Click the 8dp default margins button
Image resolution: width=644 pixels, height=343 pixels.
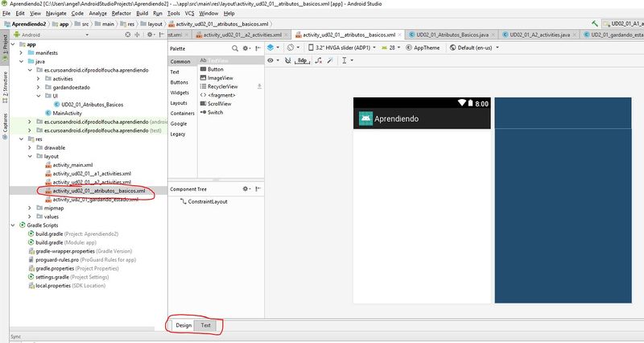303,60
